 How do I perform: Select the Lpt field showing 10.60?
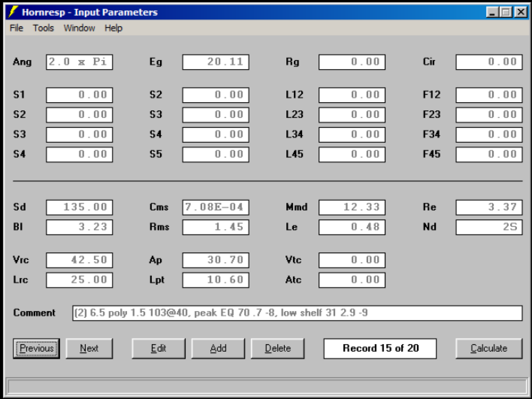216,280
